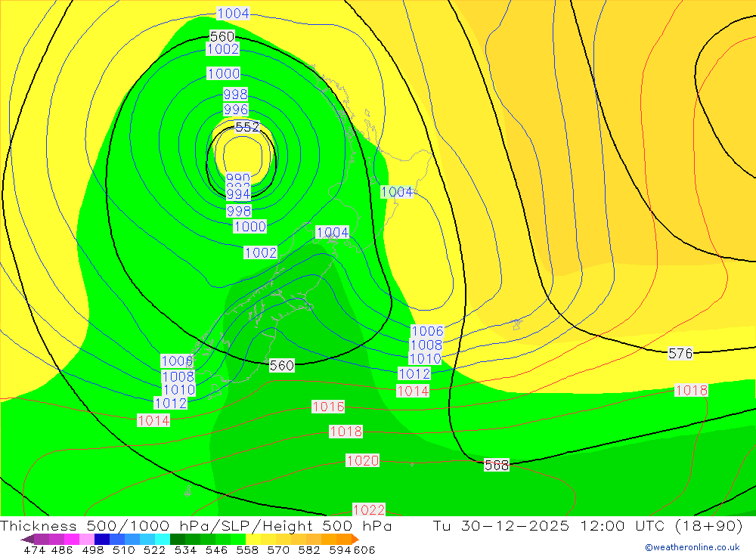The image size is (756, 554).
Task: Click the 576 height contour label
Action: [x=680, y=354]
